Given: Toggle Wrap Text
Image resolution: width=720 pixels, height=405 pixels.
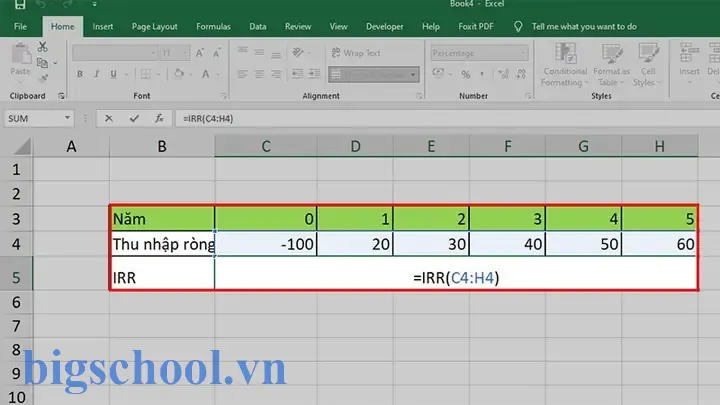Looking at the screenshot, I should pyautogui.click(x=356, y=53).
